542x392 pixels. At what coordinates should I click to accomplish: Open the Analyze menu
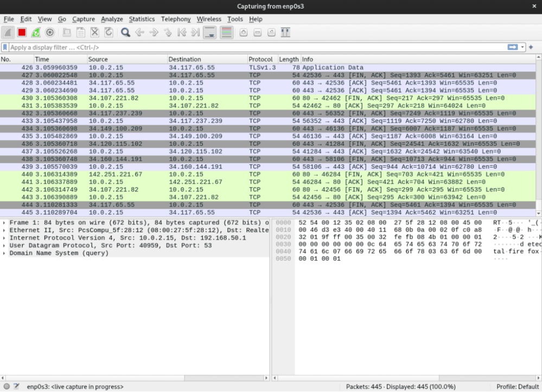[x=112, y=19]
